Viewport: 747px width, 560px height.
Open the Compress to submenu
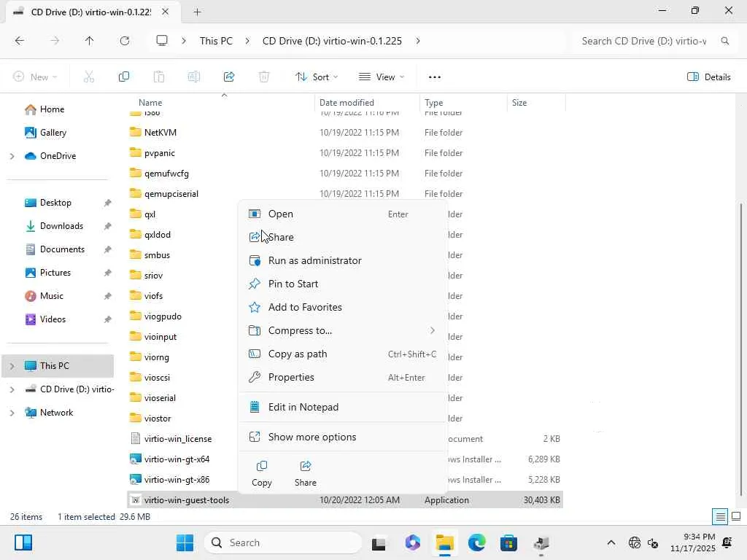pyautogui.click(x=343, y=330)
